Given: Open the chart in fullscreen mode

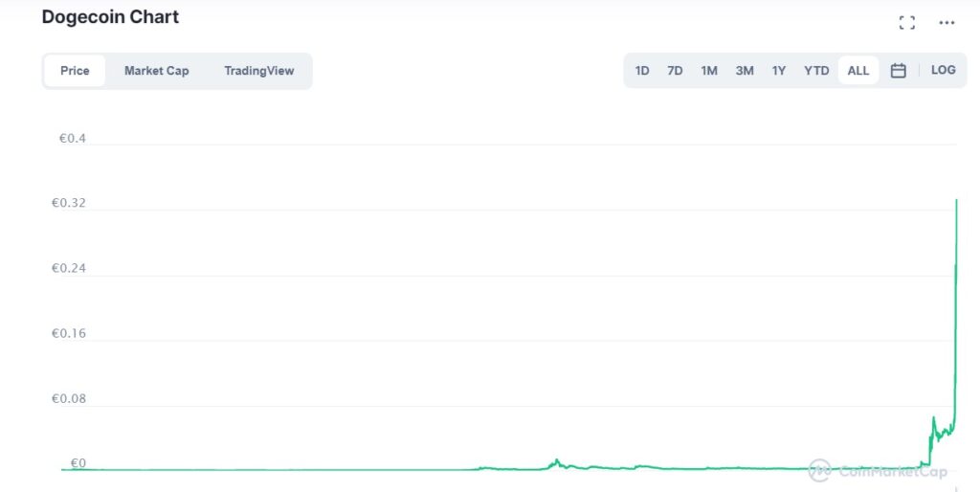Looking at the screenshot, I should 907,23.
